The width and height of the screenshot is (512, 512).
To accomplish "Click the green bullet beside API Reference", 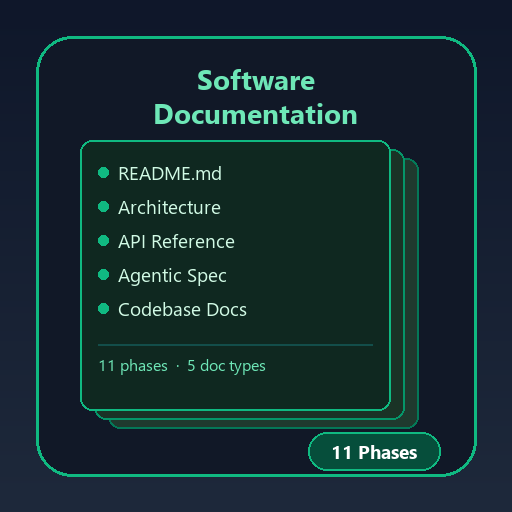I will pyautogui.click(x=104, y=241).
